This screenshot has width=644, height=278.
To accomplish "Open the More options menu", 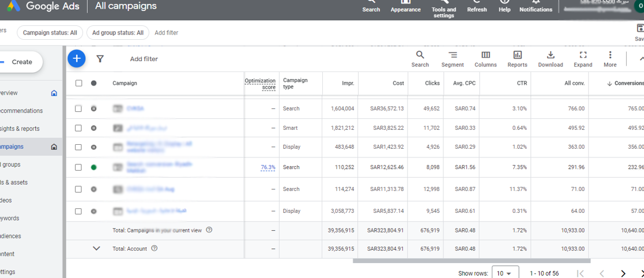I will [x=610, y=58].
